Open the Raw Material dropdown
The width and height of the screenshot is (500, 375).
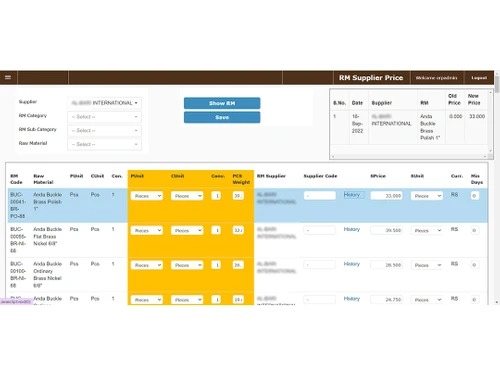point(105,144)
